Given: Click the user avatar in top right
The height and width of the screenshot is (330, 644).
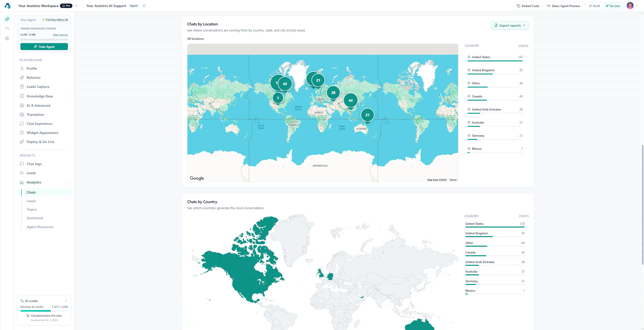Looking at the screenshot, I should [630, 6].
